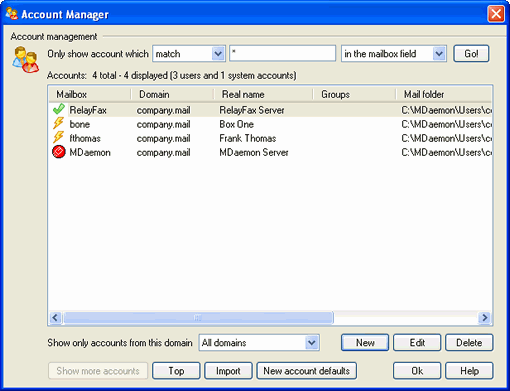The width and height of the screenshot is (510, 391).
Task: Click the horizontal scrollbar thumb
Action: coord(198,317)
